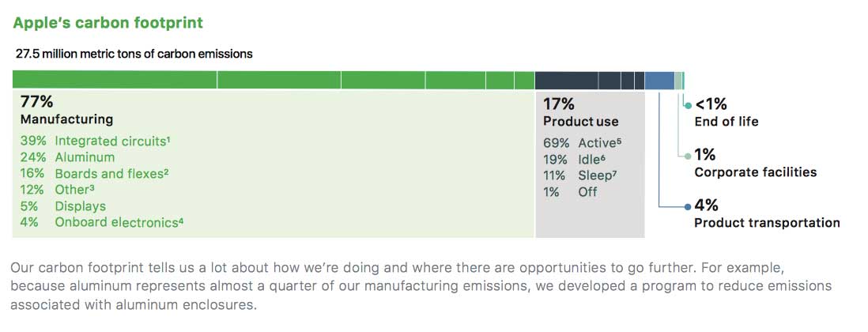This screenshot has height=332, width=868.
Task: Click the 27.5 million metric tons subtitle
Action: point(134,54)
